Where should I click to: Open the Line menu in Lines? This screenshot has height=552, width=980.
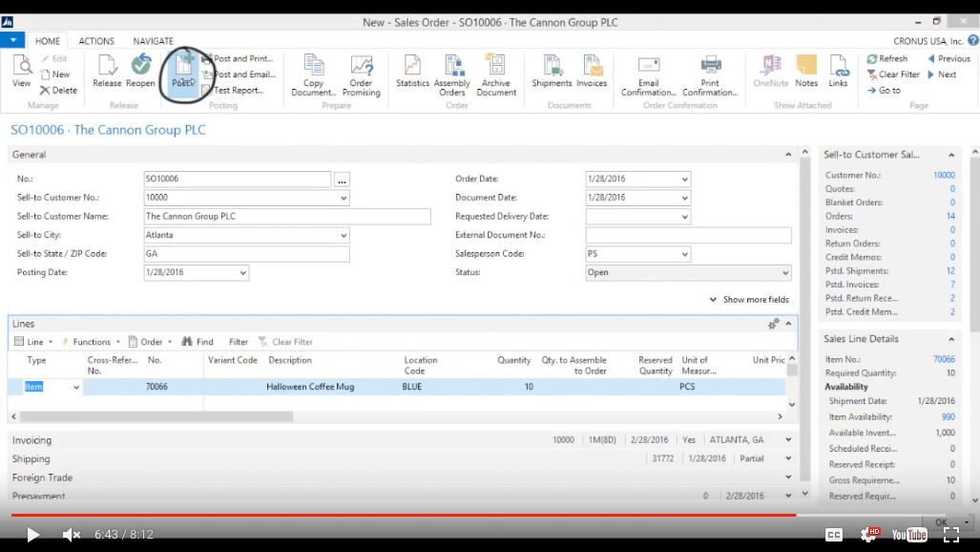click(x=33, y=342)
